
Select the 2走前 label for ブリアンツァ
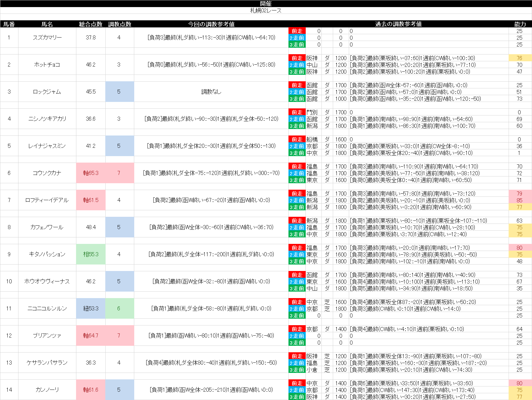pos(297,336)
